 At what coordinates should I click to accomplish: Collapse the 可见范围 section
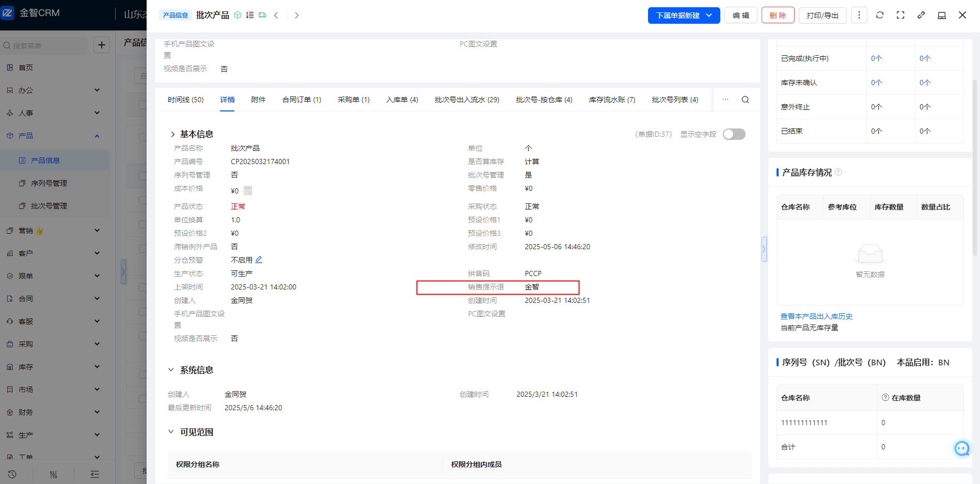[x=171, y=432]
